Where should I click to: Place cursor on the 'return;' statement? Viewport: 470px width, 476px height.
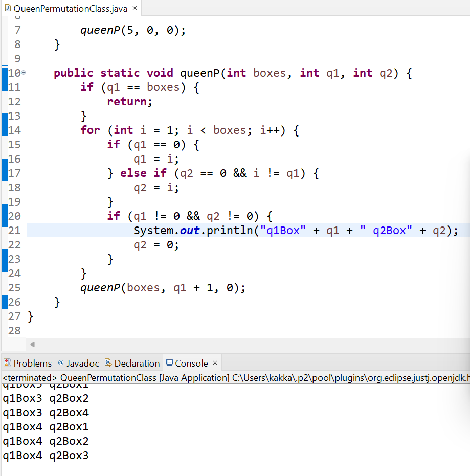[x=129, y=102]
